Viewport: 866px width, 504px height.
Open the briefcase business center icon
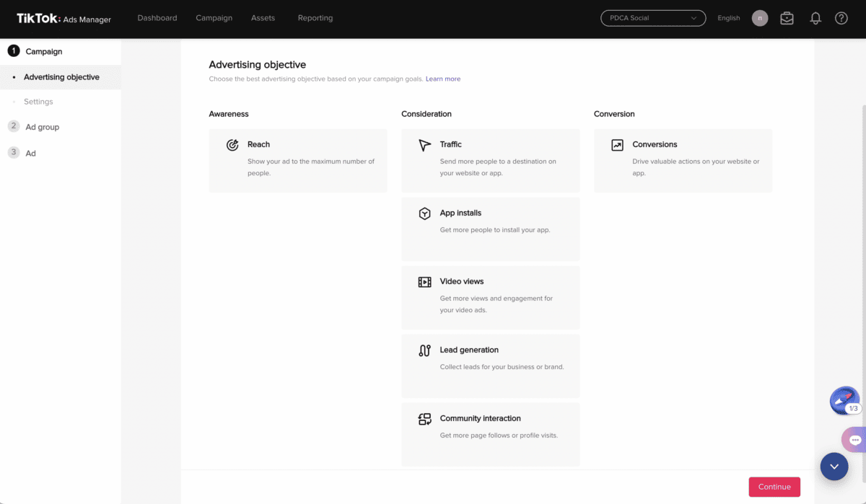click(787, 19)
